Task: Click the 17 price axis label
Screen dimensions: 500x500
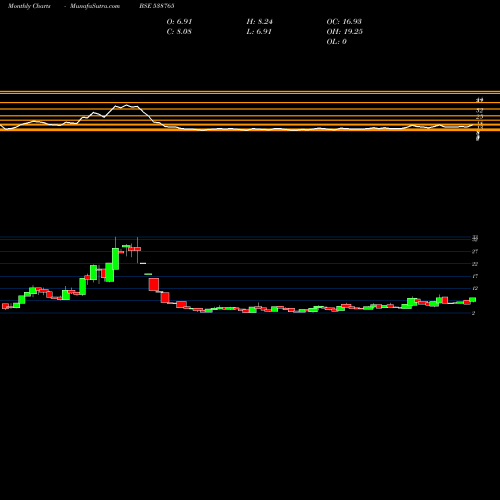Action: pos(475,276)
